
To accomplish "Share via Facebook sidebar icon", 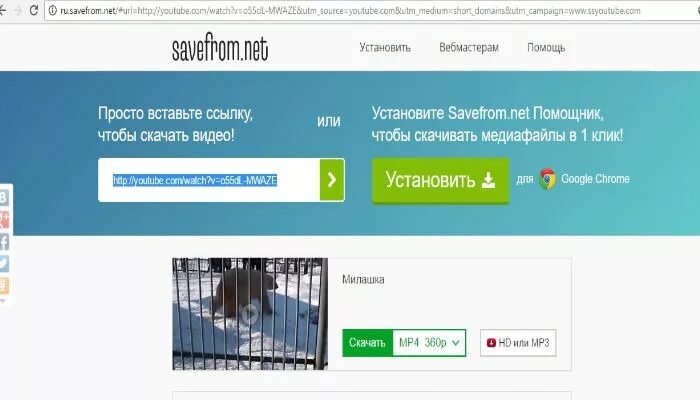I will tap(4, 242).
